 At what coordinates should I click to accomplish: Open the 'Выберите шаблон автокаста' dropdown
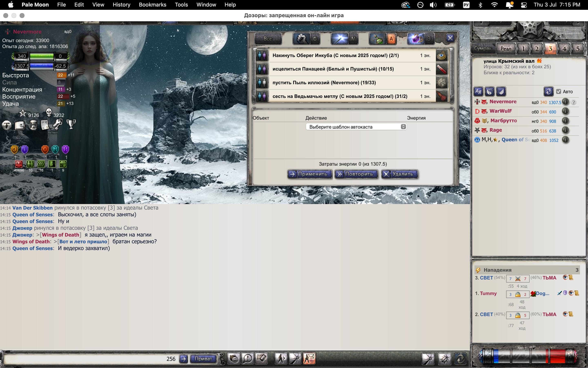point(356,127)
